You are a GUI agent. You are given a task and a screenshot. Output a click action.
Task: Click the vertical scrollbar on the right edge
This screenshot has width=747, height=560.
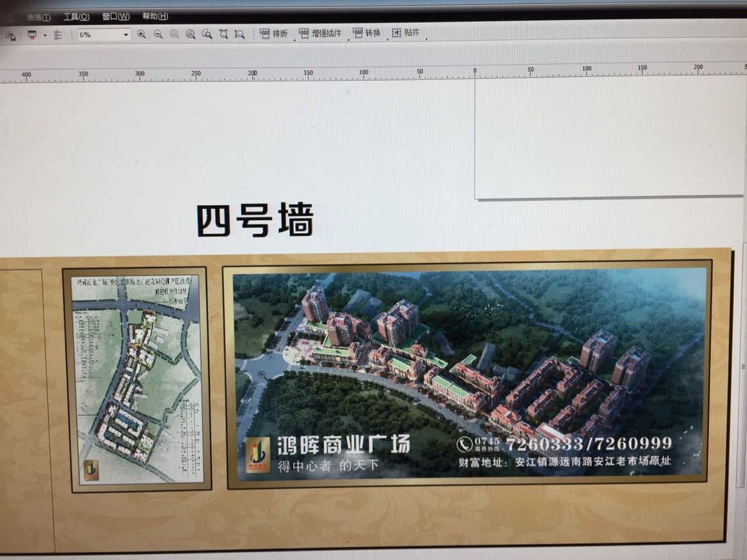(x=741, y=367)
